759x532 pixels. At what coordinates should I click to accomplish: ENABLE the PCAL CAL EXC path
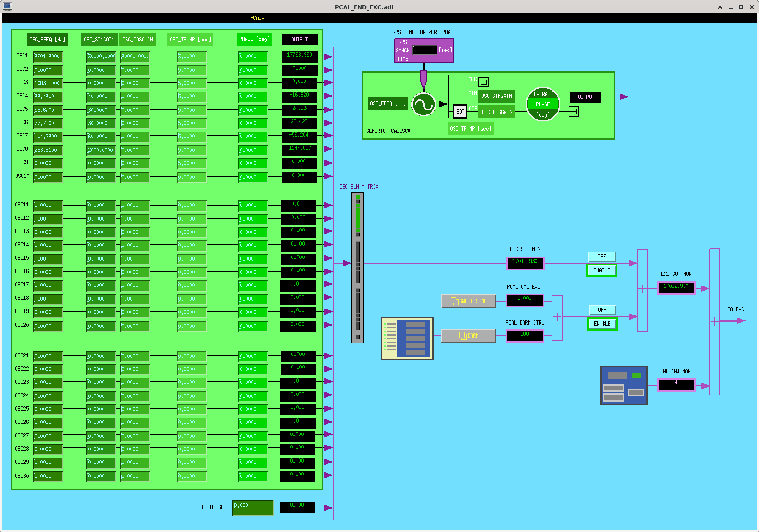tap(602, 324)
